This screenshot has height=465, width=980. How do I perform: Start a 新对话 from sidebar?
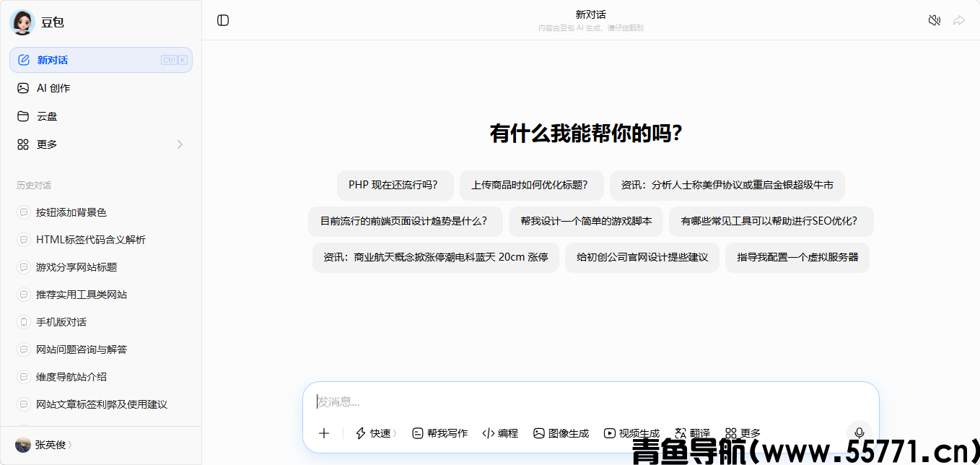tap(101, 60)
